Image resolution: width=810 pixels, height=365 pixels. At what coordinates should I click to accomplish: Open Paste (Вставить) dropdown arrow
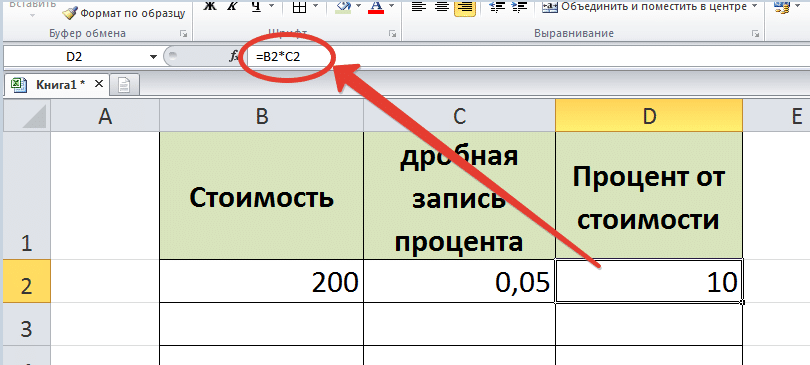click(33, 14)
